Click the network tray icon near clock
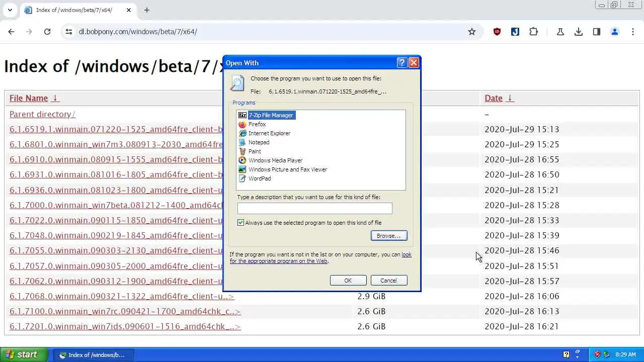644x362 pixels. 607,354
